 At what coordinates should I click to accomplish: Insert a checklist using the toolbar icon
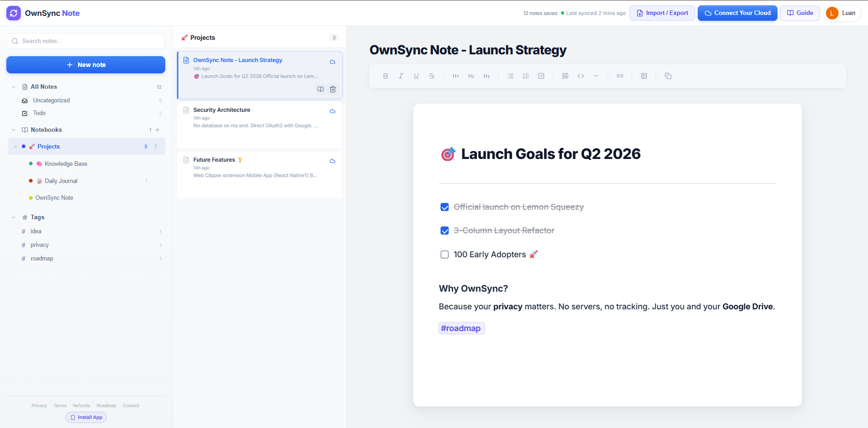click(x=542, y=76)
